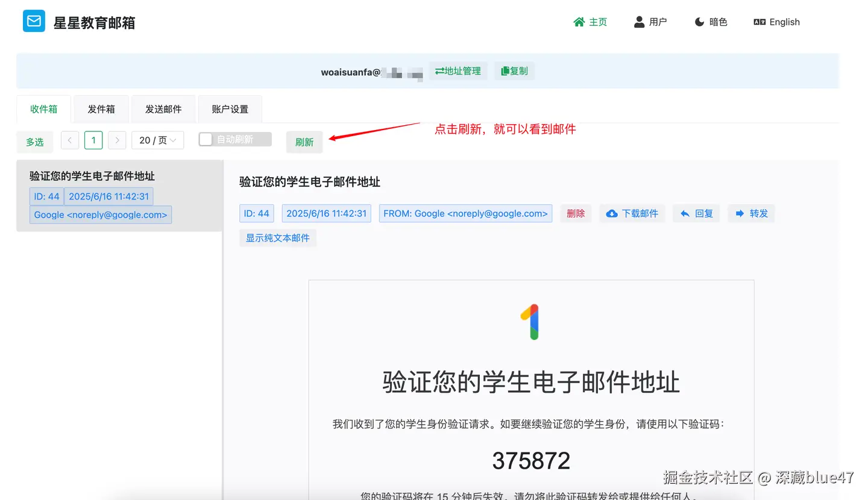Click the ID: 44 tag in mail list

coord(46,196)
